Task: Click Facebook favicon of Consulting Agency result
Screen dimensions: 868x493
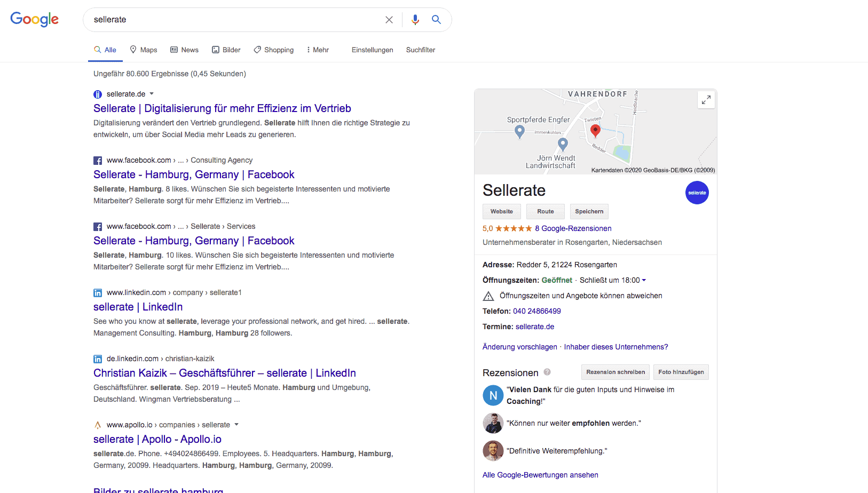Action: pos(98,161)
